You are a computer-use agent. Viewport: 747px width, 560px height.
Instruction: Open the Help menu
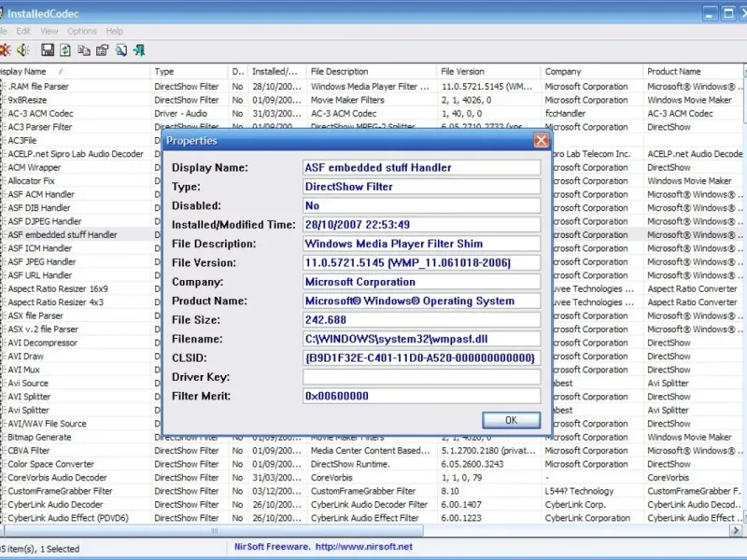tap(114, 31)
